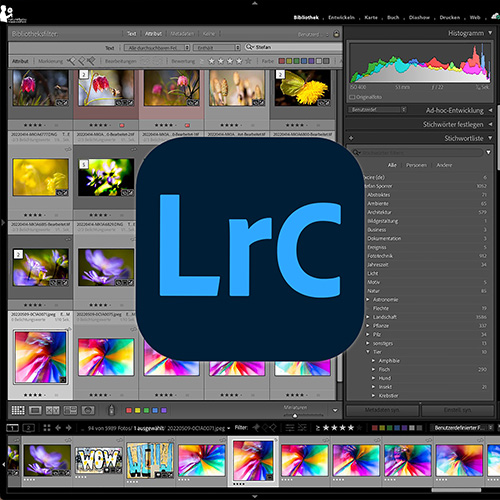Toggle filmstrip filter picked flag
Image resolution: width=500 pixels, height=500 pixels.
[256, 428]
